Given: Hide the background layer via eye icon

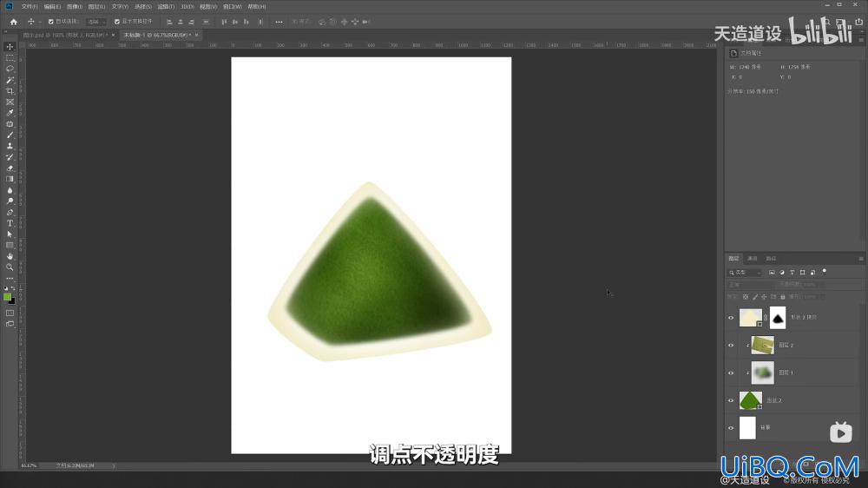Looking at the screenshot, I should click(x=731, y=427).
